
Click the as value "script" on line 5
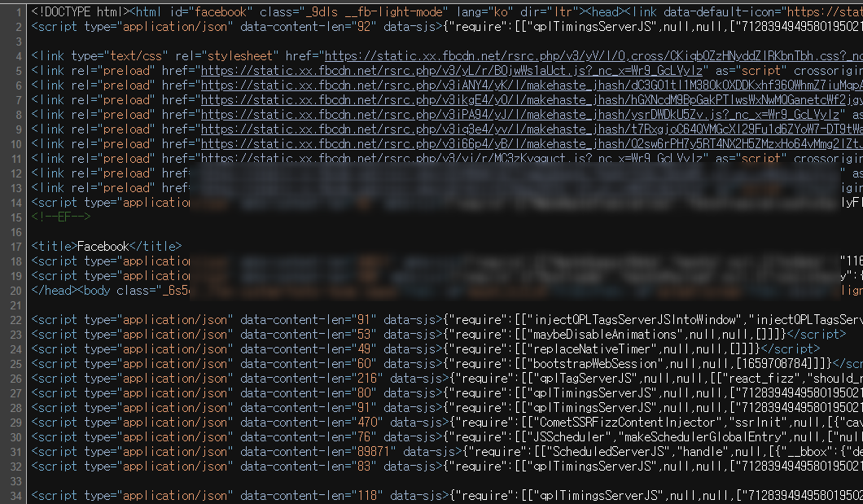[x=761, y=70]
